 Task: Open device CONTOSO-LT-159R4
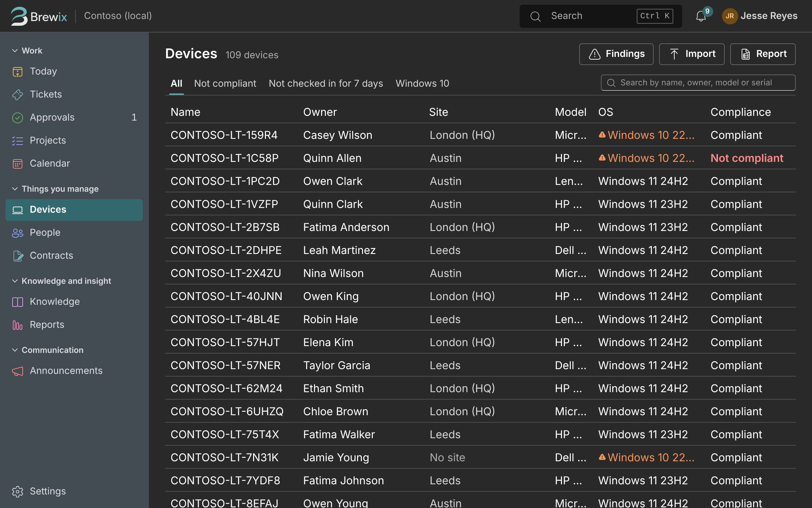(x=224, y=135)
